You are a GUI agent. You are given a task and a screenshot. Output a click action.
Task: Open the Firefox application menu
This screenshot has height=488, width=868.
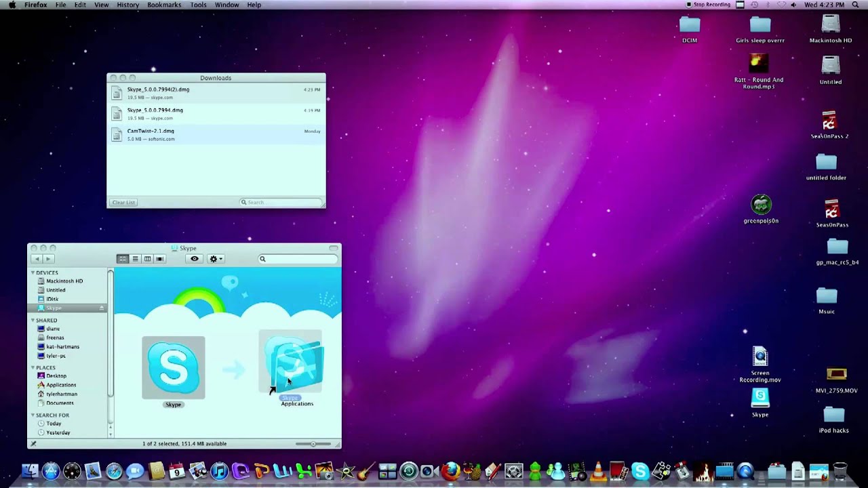click(36, 5)
